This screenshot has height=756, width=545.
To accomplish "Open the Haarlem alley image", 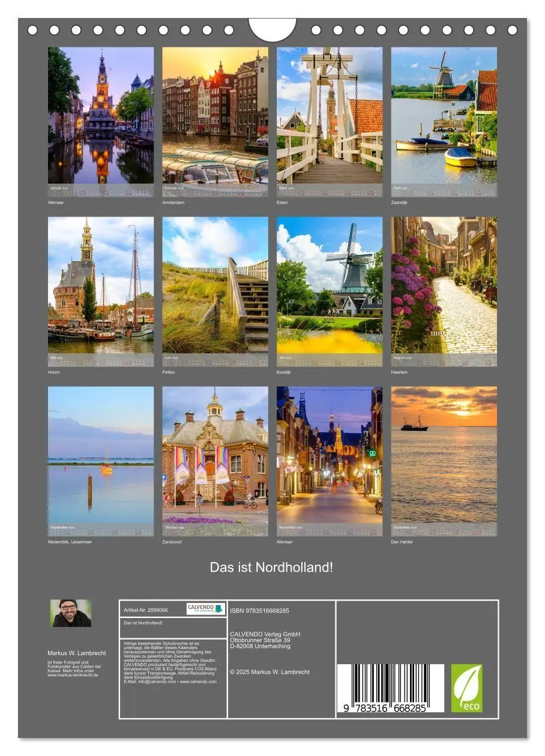I will (x=444, y=288).
